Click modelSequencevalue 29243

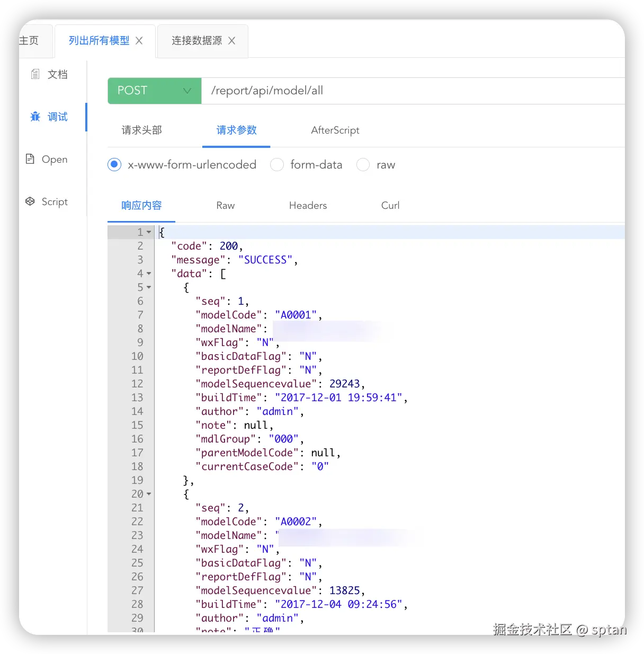point(345,384)
